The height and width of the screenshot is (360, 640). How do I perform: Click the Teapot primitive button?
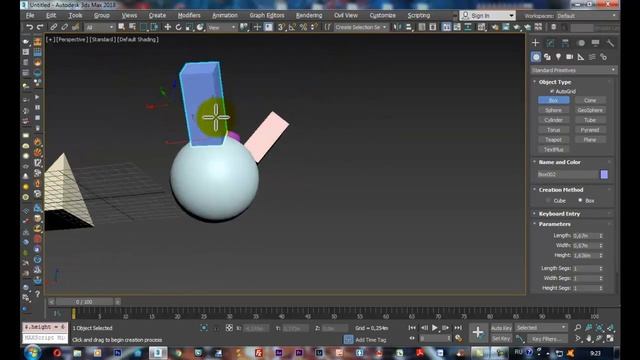(553, 140)
